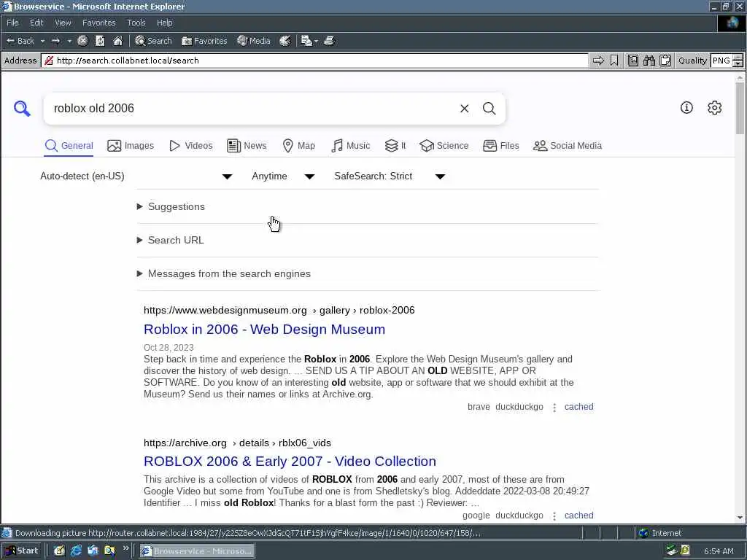Viewport: 747px width, 560px height.
Task: Click webdesignmuseum.org result URL text
Action: [279, 310]
